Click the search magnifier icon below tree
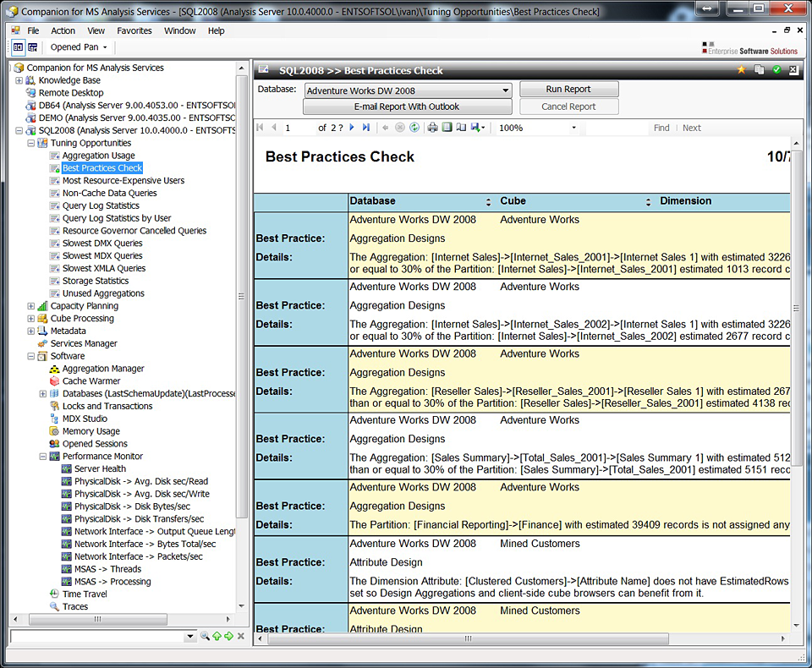Viewport: 812px width, 668px height. pos(205,637)
